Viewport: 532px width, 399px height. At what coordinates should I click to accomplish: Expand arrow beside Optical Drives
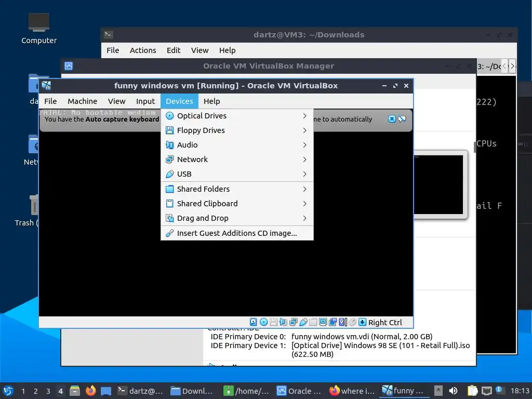[304, 116]
